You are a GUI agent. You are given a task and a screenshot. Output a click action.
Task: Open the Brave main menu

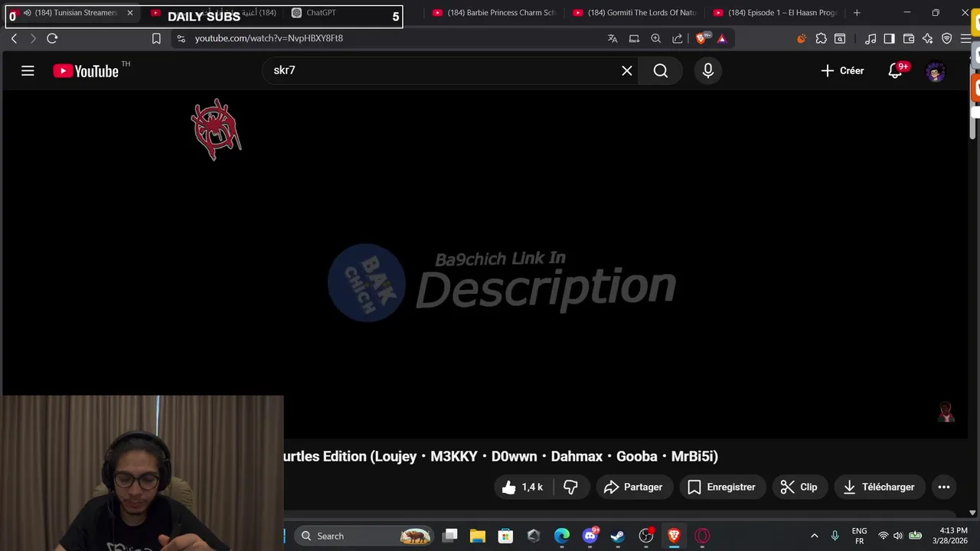pos(966,38)
